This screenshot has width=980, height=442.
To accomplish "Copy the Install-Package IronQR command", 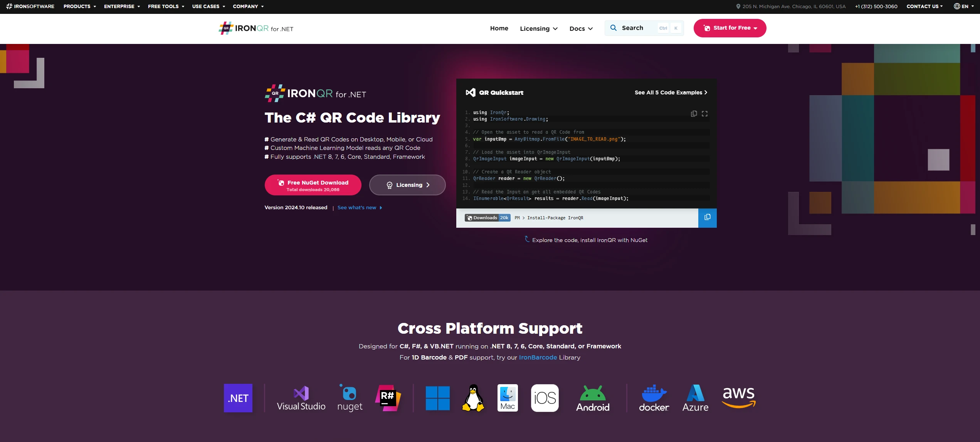I will tap(707, 218).
